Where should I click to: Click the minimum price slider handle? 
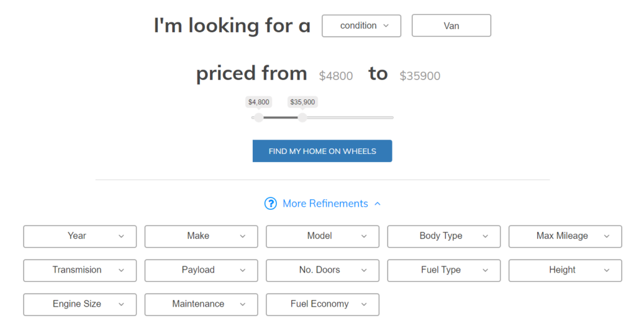(258, 117)
